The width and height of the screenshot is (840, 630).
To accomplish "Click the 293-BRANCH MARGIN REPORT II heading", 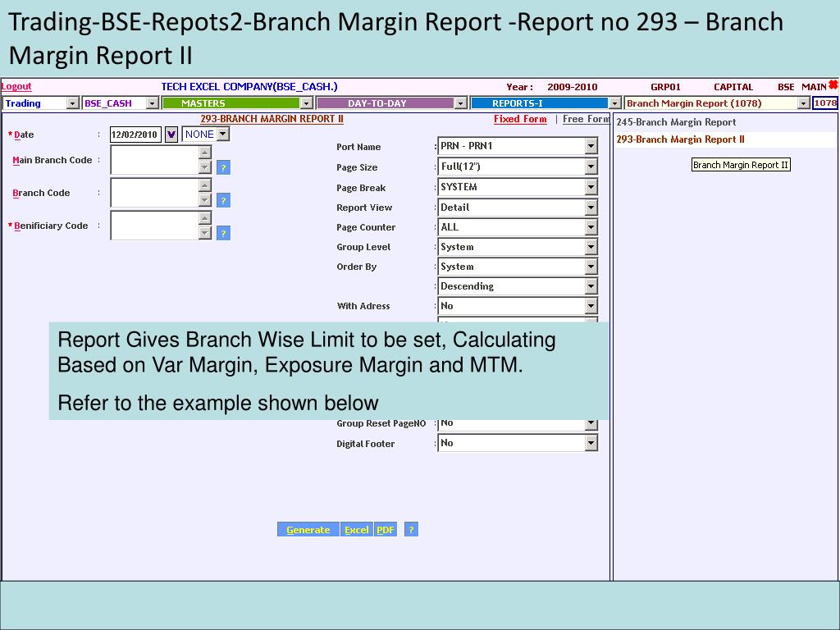I will pos(272,119).
